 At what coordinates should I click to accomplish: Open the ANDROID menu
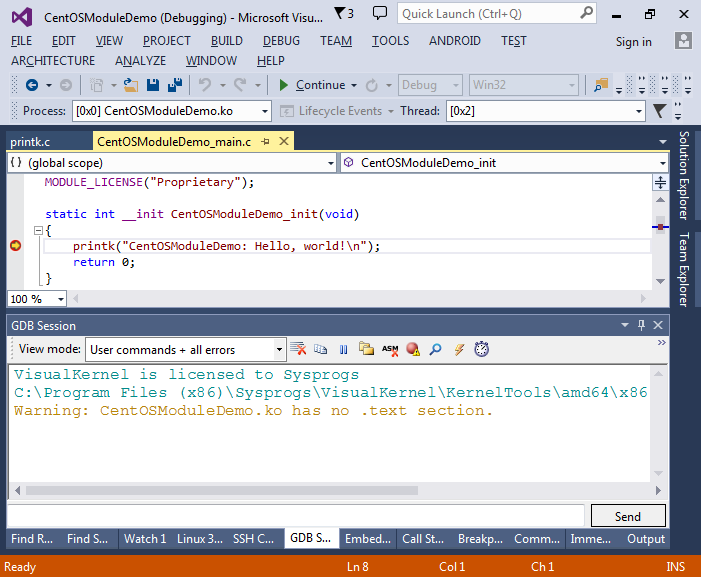click(455, 41)
